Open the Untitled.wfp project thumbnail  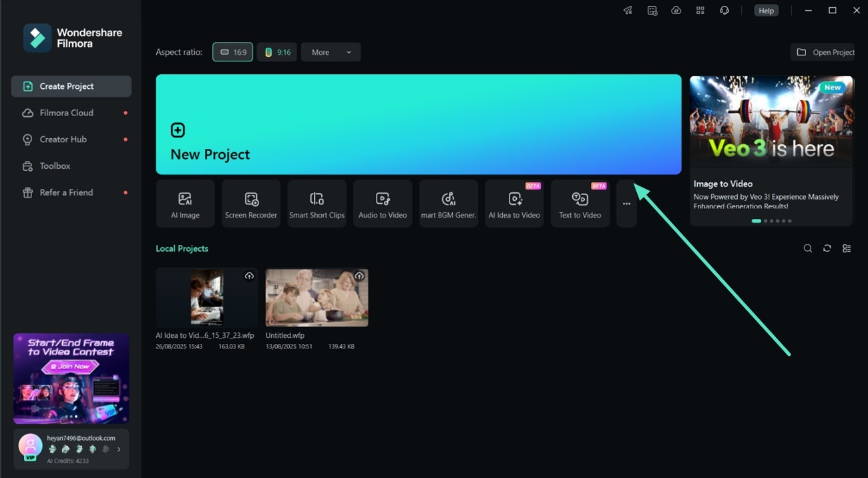317,297
